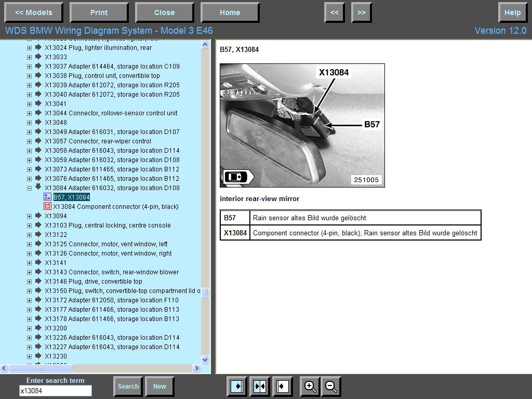The height and width of the screenshot is (399, 532).
Task: Click the arrow icon beside X13094
Action: [x=38, y=216]
